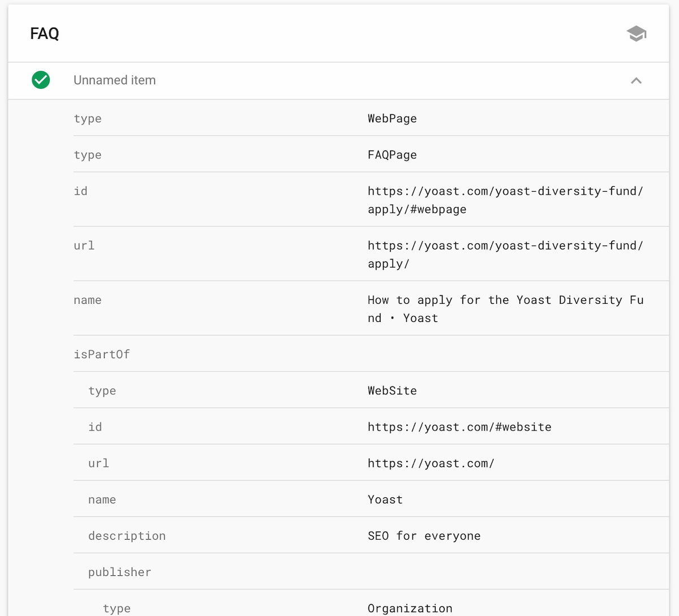Click the https://yoast.com/ url value

click(x=431, y=463)
